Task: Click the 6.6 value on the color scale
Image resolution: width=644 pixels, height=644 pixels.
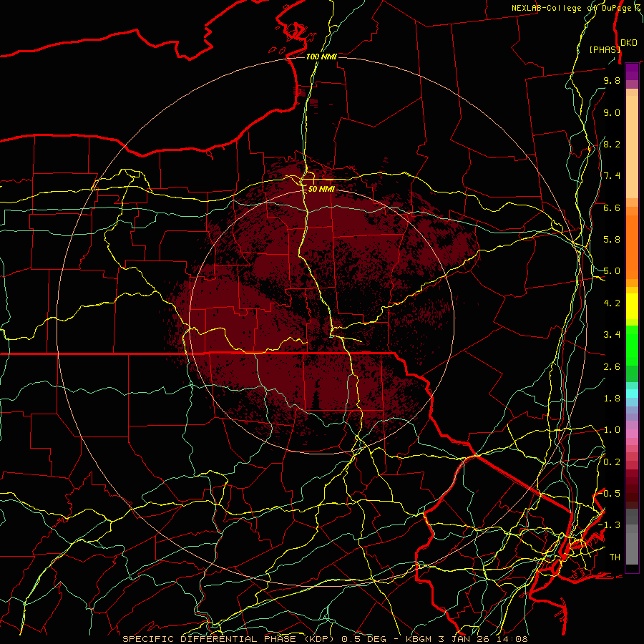Action: [x=612, y=208]
